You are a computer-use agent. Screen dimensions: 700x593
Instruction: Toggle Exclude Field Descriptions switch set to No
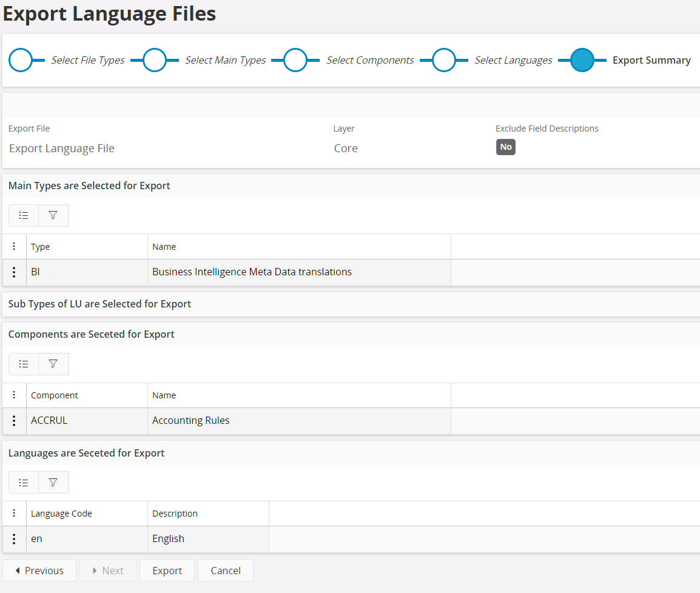coord(505,147)
